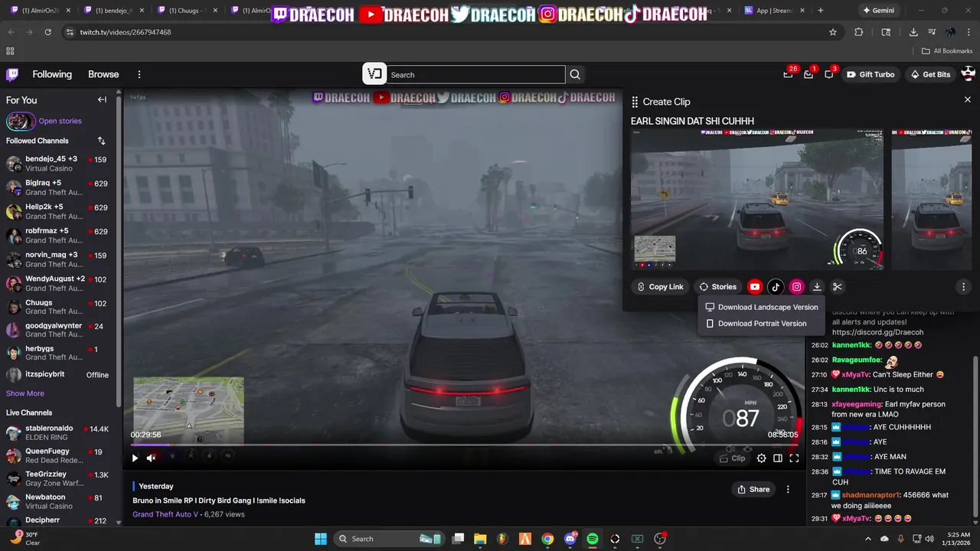Open the clip trim scissors icon

tap(838, 287)
